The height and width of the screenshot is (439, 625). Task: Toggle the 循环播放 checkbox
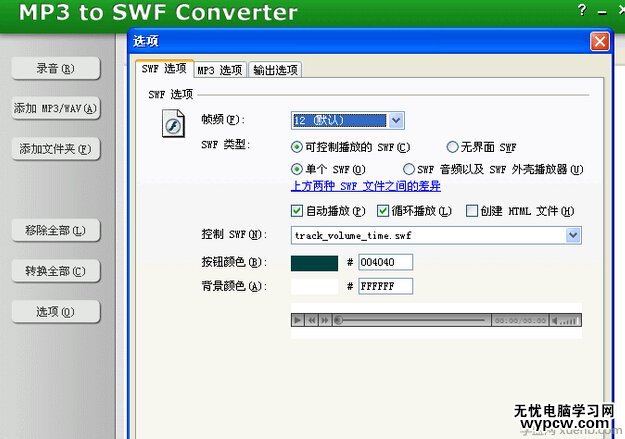pos(383,211)
